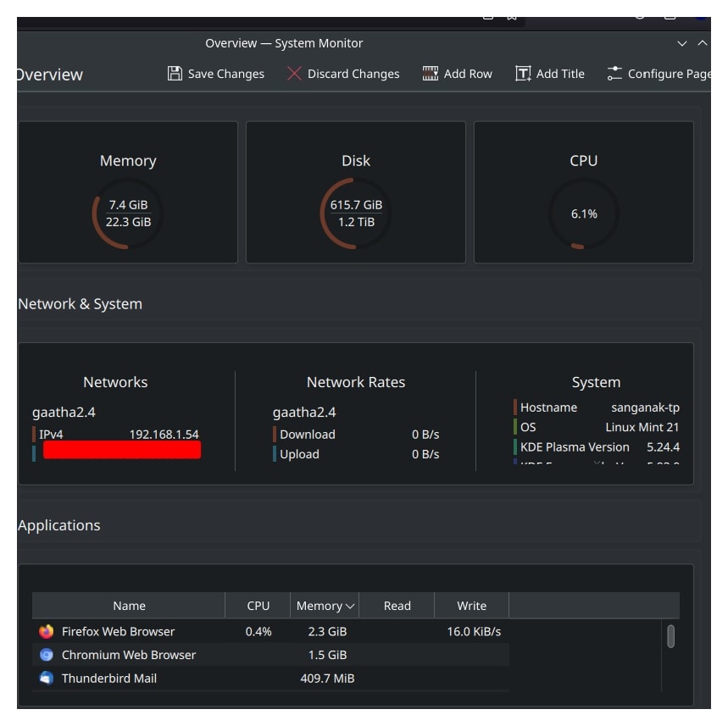Sort applications by CPU column
728x726 pixels.
[258, 606]
